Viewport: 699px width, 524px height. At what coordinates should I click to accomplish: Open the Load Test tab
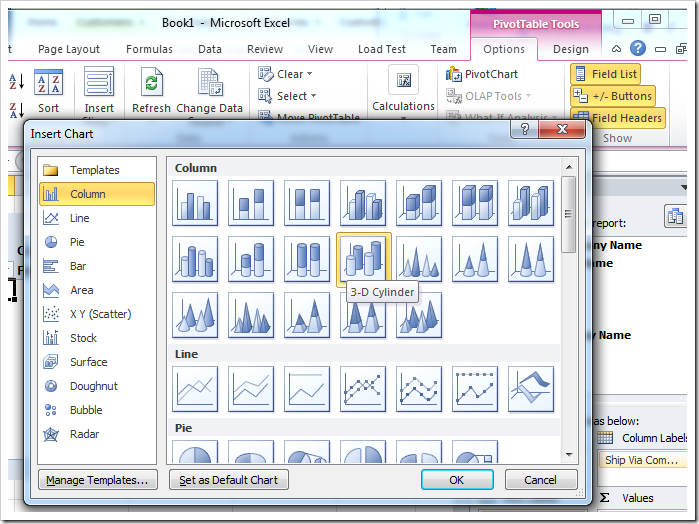click(x=382, y=49)
